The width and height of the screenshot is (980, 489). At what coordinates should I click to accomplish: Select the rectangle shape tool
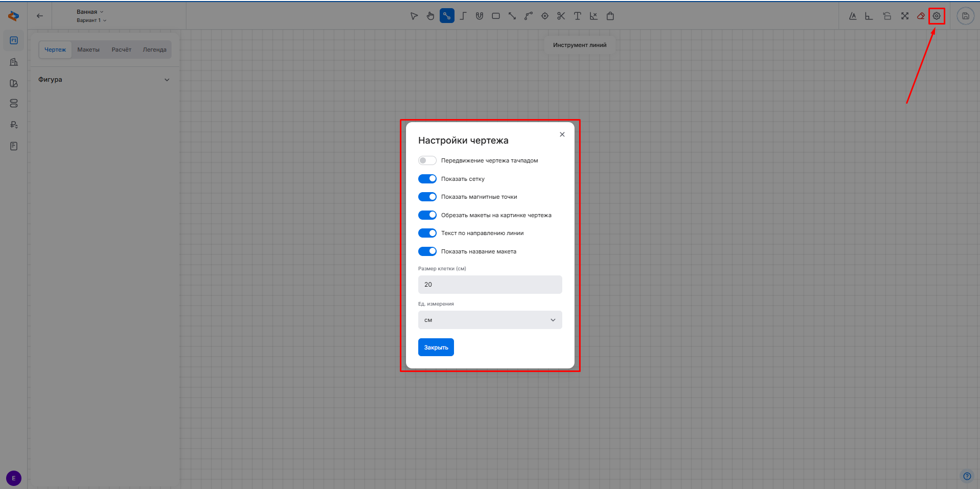tap(496, 16)
